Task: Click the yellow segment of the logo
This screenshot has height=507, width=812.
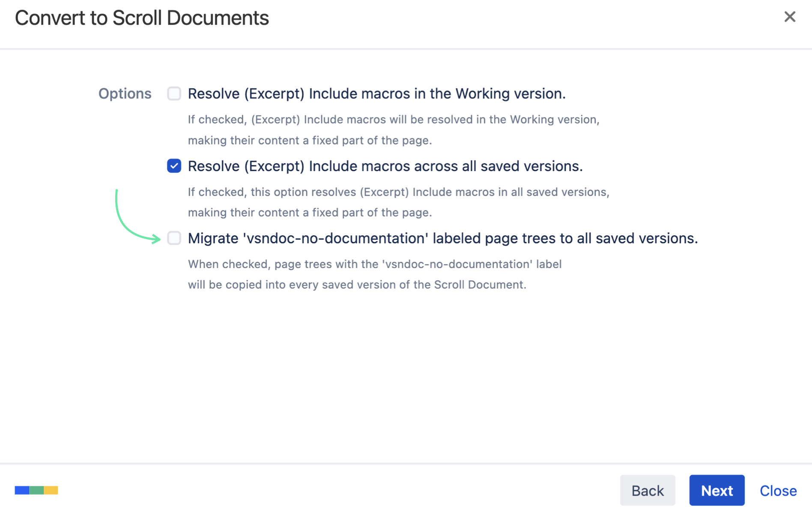Action: [51, 490]
